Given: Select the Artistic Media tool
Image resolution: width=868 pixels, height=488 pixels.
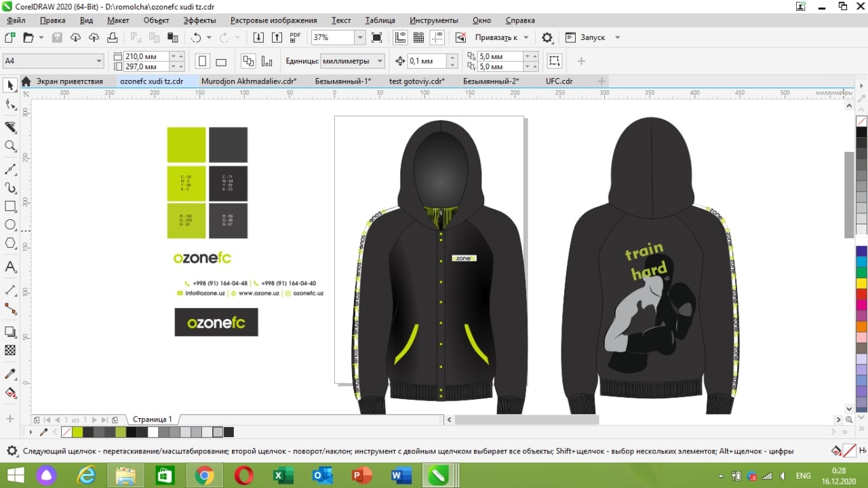Looking at the screenshot, I should click(x=10, y=187).
